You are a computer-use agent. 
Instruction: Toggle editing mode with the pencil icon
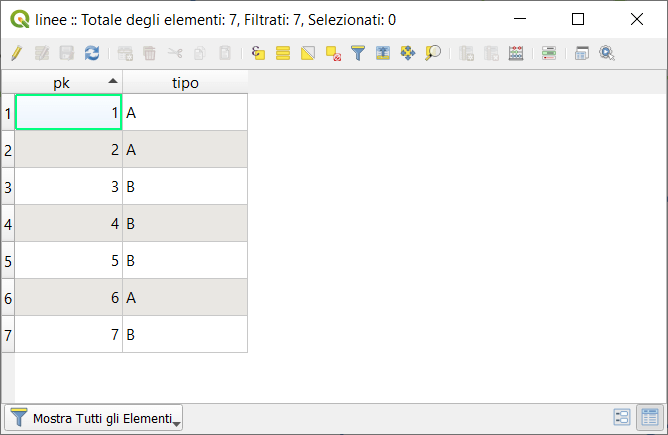[x=16, y=53]
